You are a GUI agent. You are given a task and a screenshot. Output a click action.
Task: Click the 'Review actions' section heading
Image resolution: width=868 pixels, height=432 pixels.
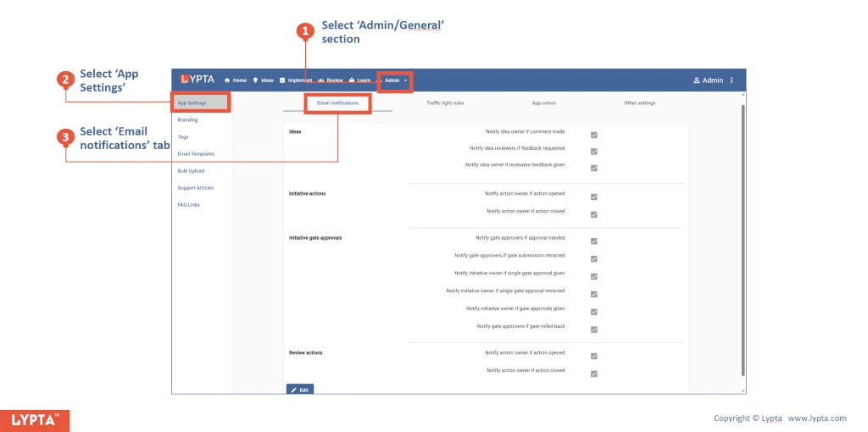(x=305, y=353)
